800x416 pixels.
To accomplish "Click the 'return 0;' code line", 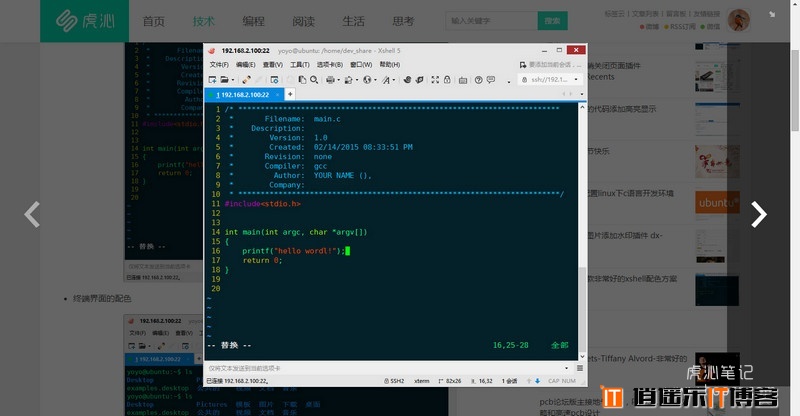I will pos(262,260).
